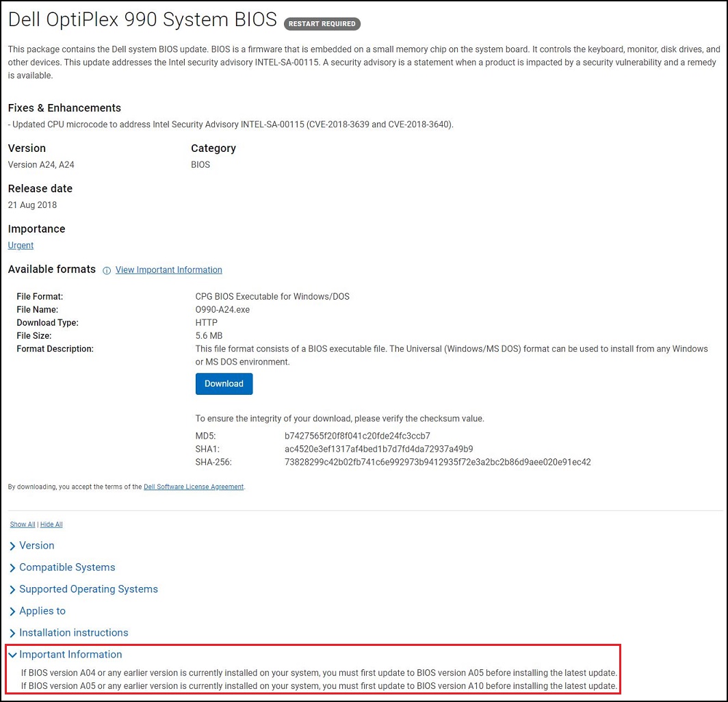Viewport: 728px width, 702px height.
Task: Click the file name O990-A24.exe
Action: click(x=222, y=310)
